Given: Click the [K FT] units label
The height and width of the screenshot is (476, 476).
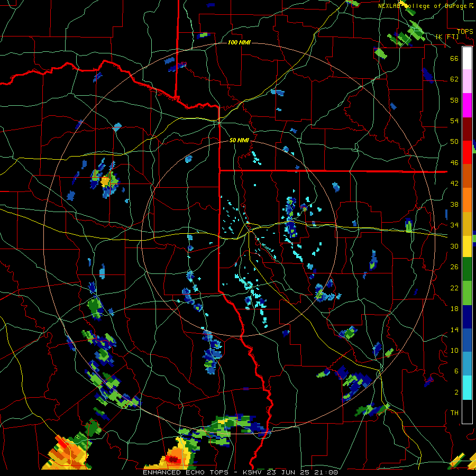Looking at the screenshot, I should pyautogui.click(x=447, y=36).
